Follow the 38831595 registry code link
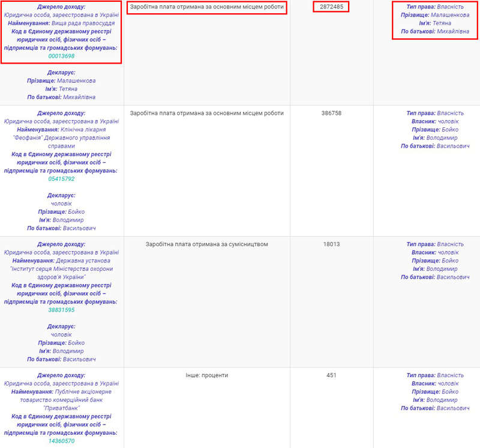 [x=61, y=310]
